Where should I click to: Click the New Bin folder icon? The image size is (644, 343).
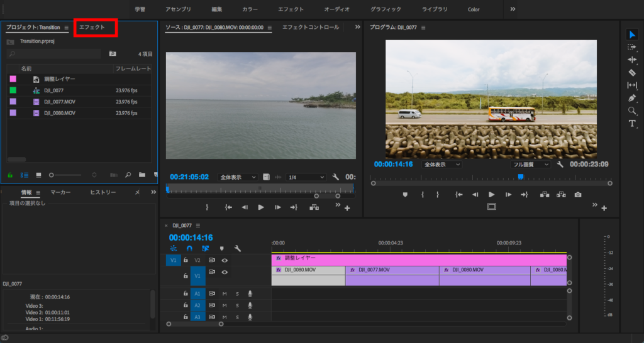point(142,175)
